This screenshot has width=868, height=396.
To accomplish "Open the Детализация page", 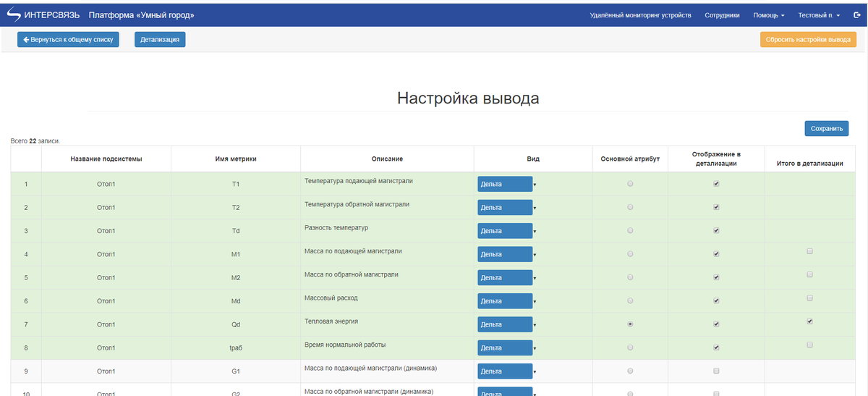I will tap(160, 40).
